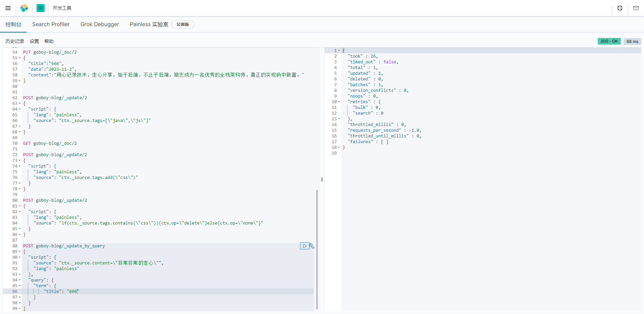This screenshot has width=644, height=314.
Task: Click the pane resize divider handle
Action: coord(322,180)
